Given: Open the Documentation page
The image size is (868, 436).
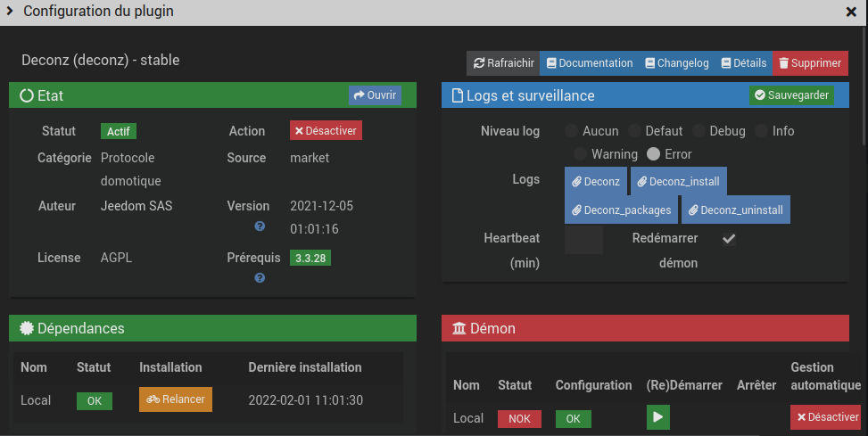Looking at the screenshot, I should 590,63.
